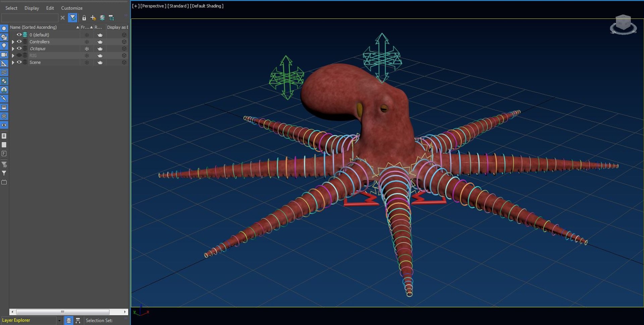Toggle the selection filter funnel button
Screen dimensions: 644x325
(72, 18)
